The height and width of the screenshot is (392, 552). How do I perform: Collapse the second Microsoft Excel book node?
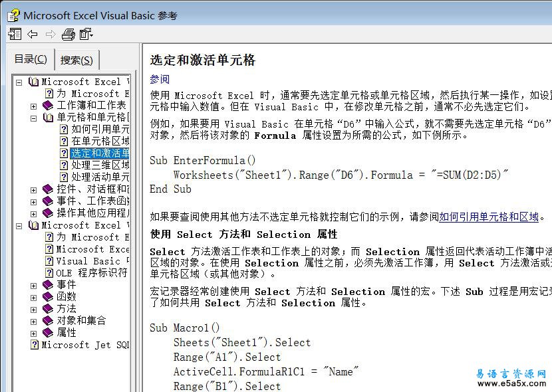[19, 226]
